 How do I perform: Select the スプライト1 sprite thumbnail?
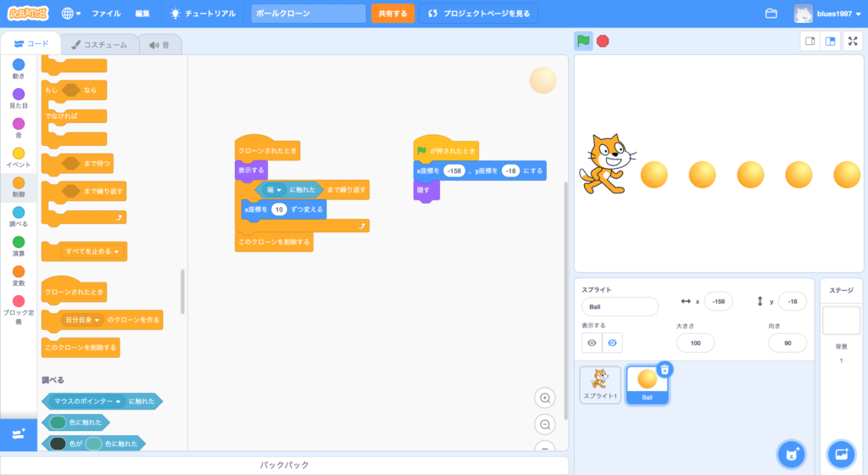[x=600, y=385]
